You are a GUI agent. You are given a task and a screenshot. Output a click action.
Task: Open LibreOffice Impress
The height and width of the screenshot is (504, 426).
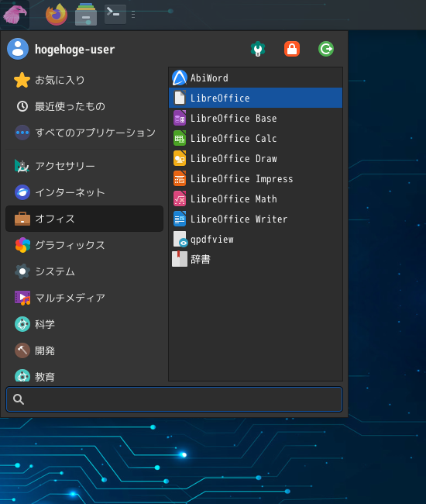[256, 178]
